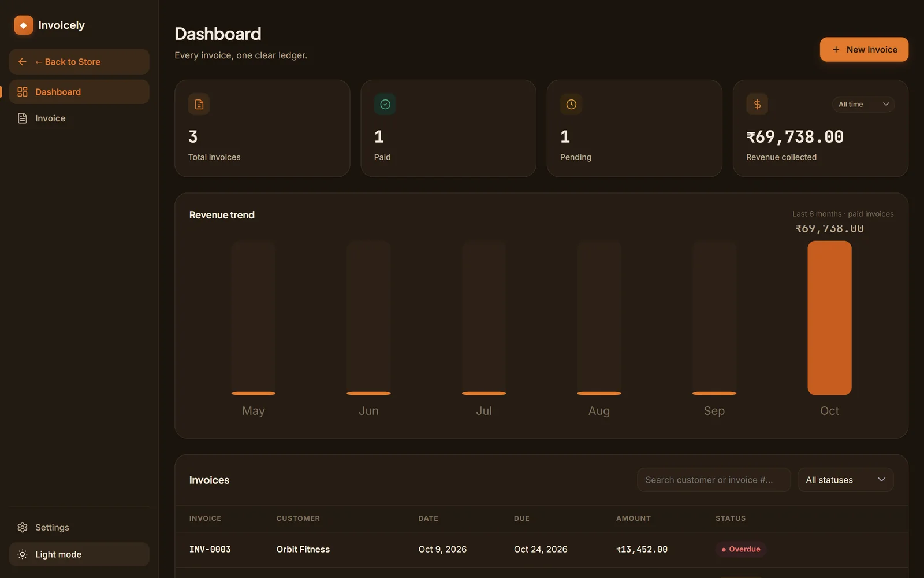Click the Search customer or invoice field
The height and width of the screenshot is (578, 924).
[x=714, y=480]
